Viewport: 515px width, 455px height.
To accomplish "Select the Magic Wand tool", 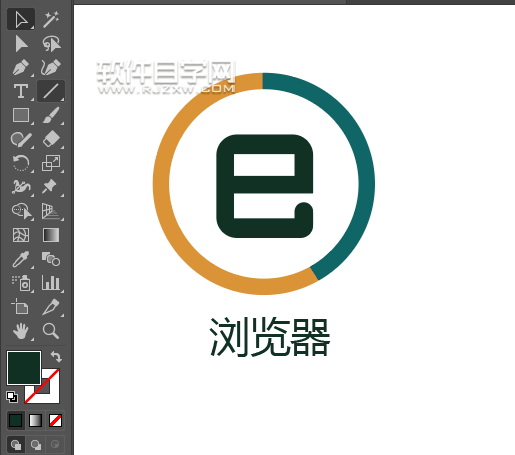I will [x=51, y=19].
